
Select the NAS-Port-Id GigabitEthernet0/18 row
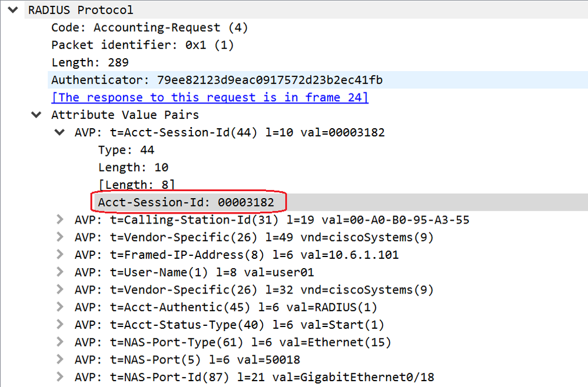(x=254, y=377)
